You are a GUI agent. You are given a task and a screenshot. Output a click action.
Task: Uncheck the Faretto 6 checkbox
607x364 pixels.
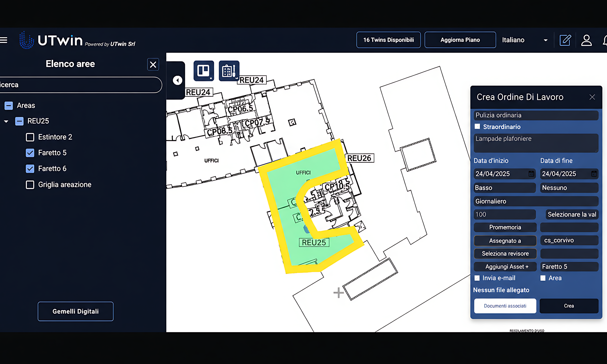[x=30, y=169]
